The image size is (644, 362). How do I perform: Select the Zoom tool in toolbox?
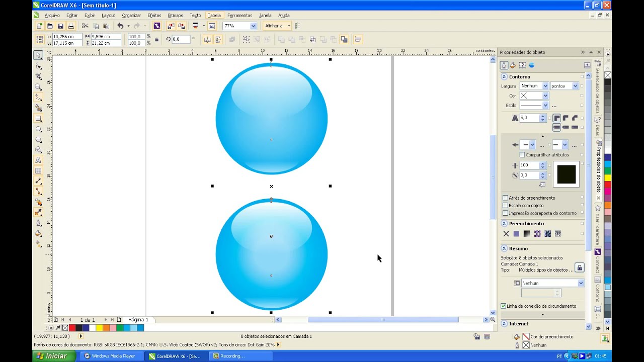click(38, 87)
